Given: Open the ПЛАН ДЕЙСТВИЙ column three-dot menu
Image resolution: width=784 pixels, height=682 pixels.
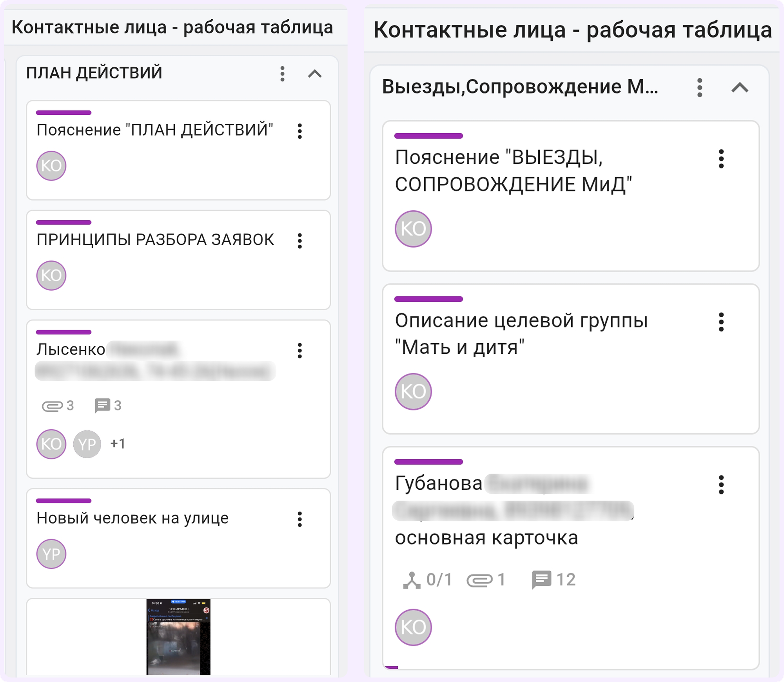Looking at the screenshot, I should [x=282, y=74].
